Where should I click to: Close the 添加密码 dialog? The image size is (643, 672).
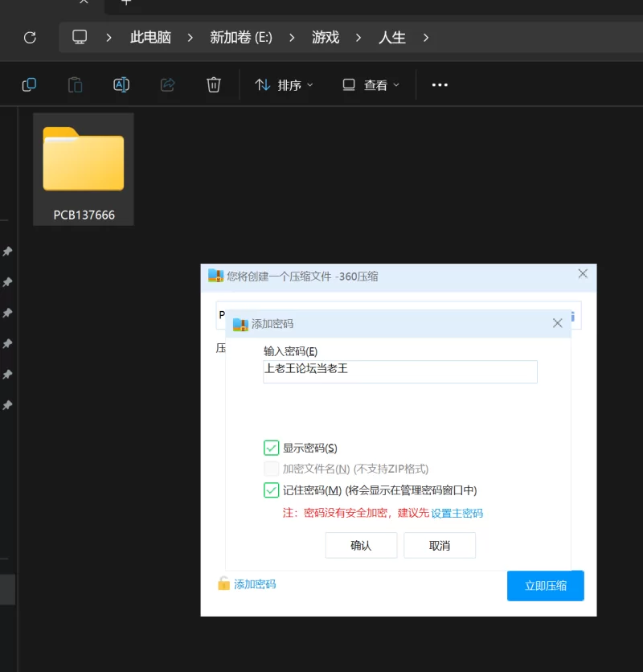pyautogui.click(x=557, y=323)
